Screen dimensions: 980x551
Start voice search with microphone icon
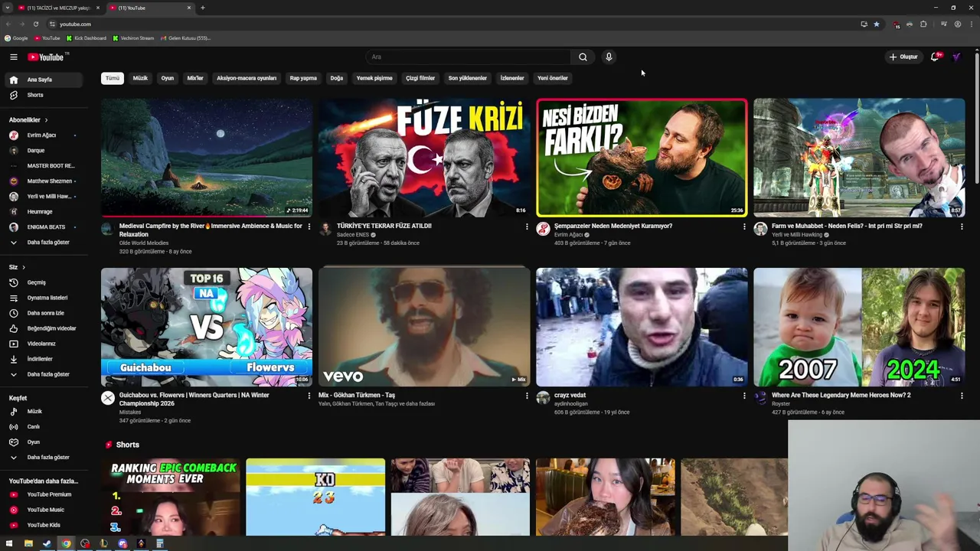click(609, 57)
